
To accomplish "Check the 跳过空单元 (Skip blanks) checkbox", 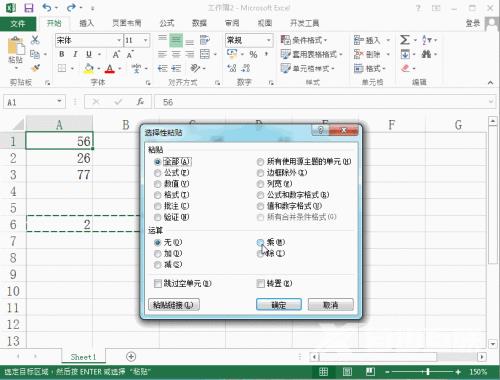I will pyautogui.click(x=158, y=283).
